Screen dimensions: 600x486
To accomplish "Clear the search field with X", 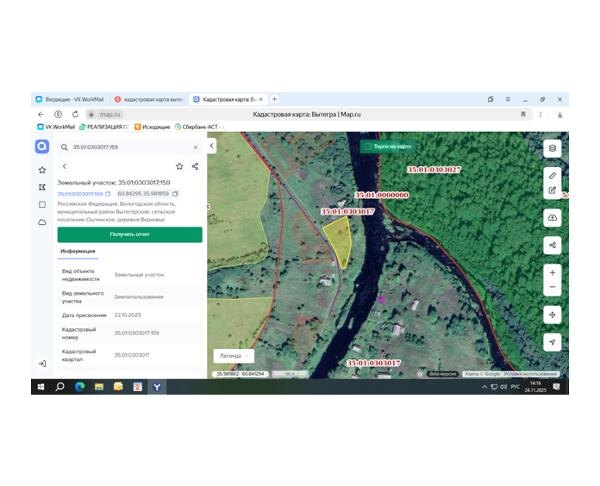I will (x=196, y=147).
